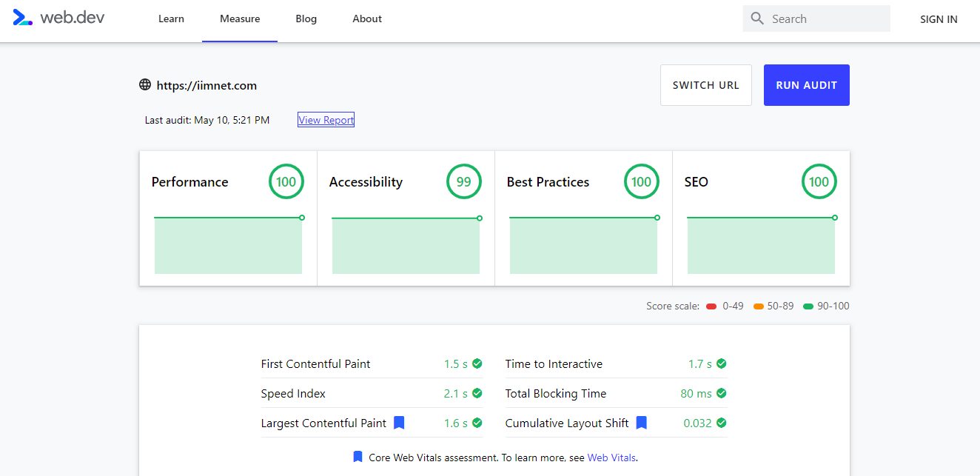Click the search magnifier icon

[x=756, y=19]
